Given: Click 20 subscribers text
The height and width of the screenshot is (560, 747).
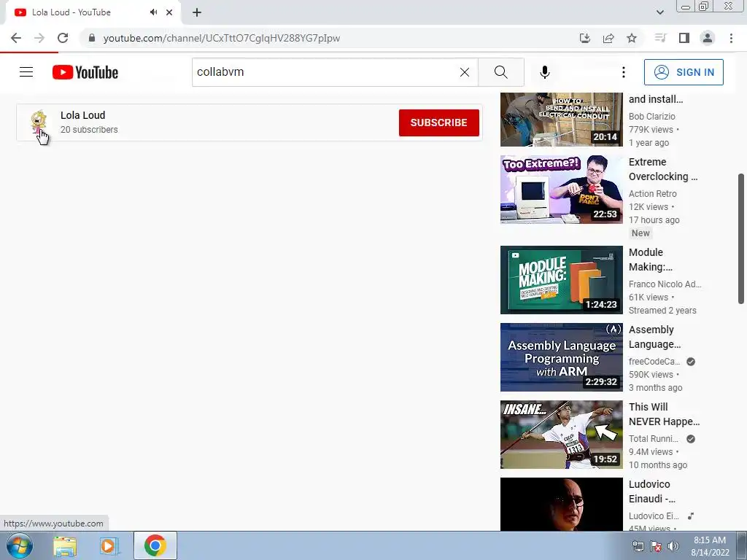Looking at the screenshot, I should pos(89,130).
